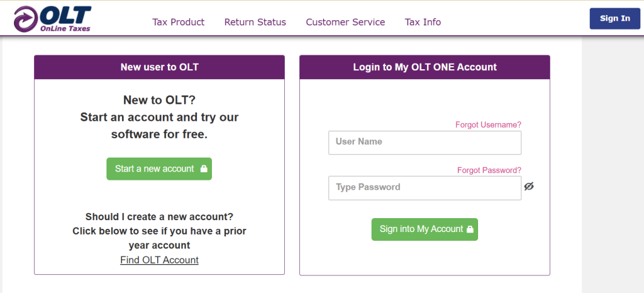Click the lock icon on Start a new account

point(204,169)
